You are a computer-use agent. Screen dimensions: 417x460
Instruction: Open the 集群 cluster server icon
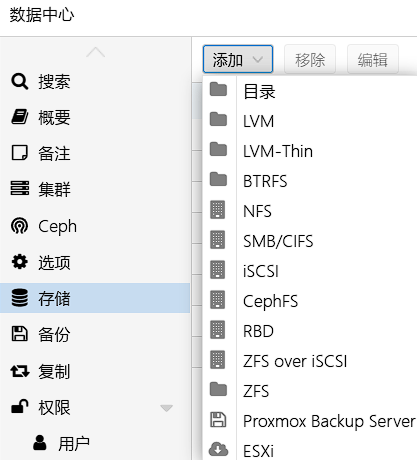(x=20, y=189)
